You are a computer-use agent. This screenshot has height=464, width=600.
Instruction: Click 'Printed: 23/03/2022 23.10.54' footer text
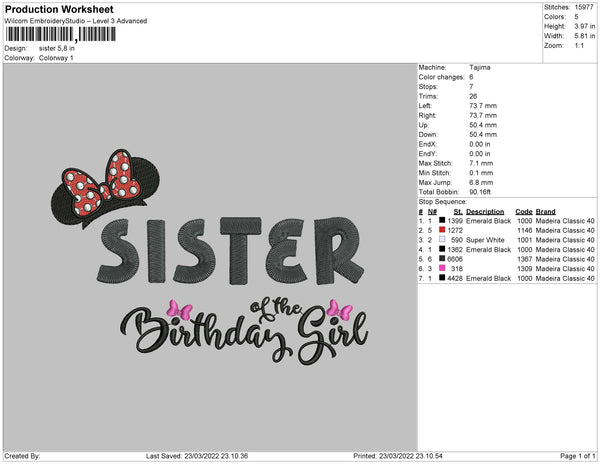point(398,456)
